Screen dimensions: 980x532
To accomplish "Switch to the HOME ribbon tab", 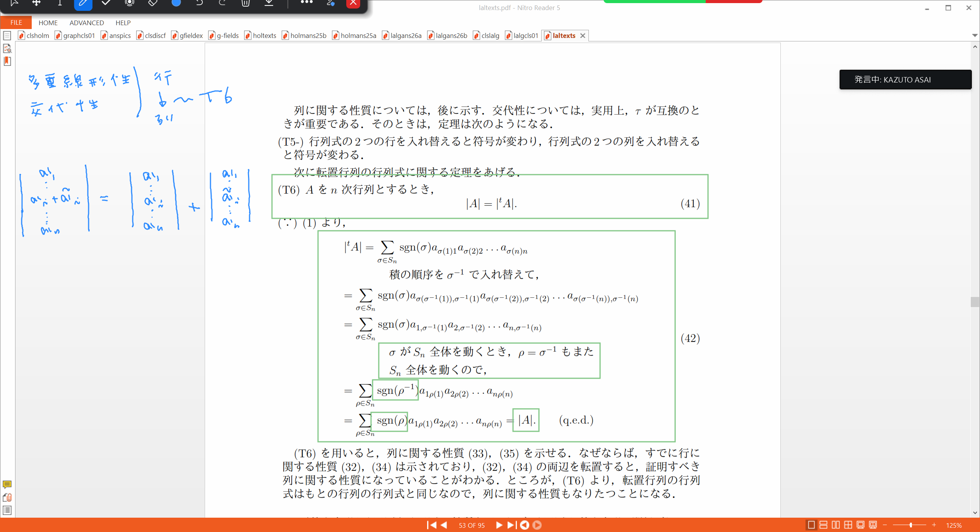I will [48, 23].
